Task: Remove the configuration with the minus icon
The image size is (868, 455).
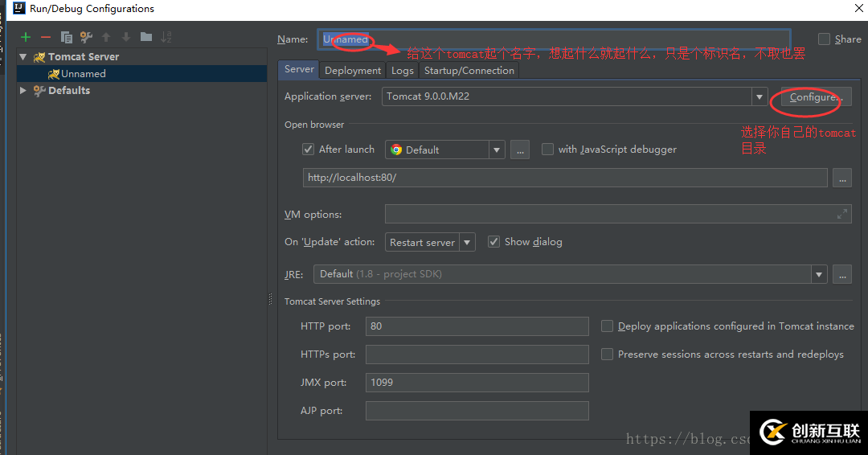Action: pos(45,37)
